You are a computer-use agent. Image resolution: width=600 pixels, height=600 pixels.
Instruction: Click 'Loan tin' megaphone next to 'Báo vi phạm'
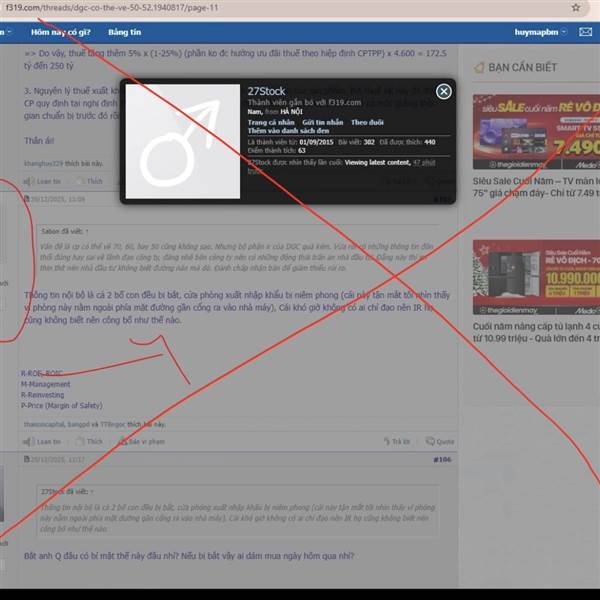tap(42, 442)
